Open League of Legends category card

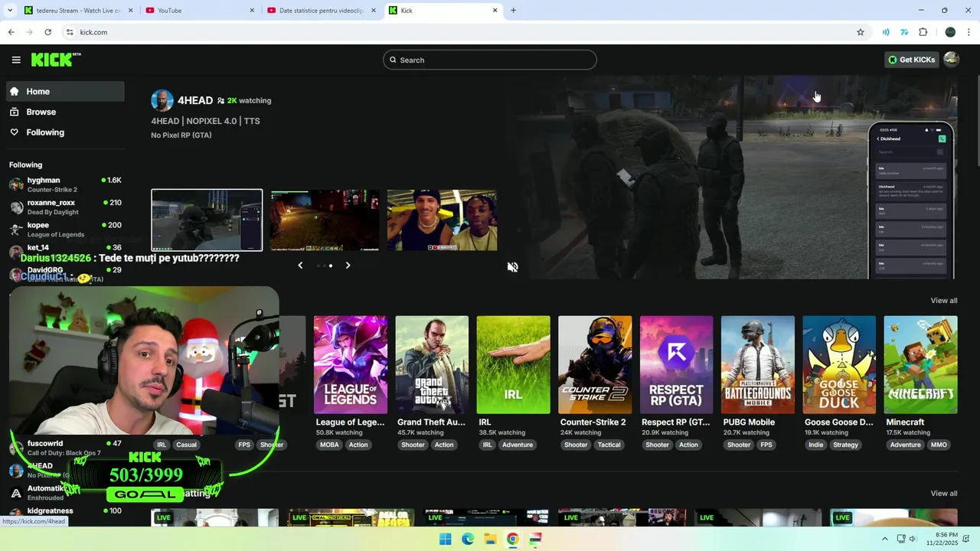pyautogui.click(x=351, y=364)
